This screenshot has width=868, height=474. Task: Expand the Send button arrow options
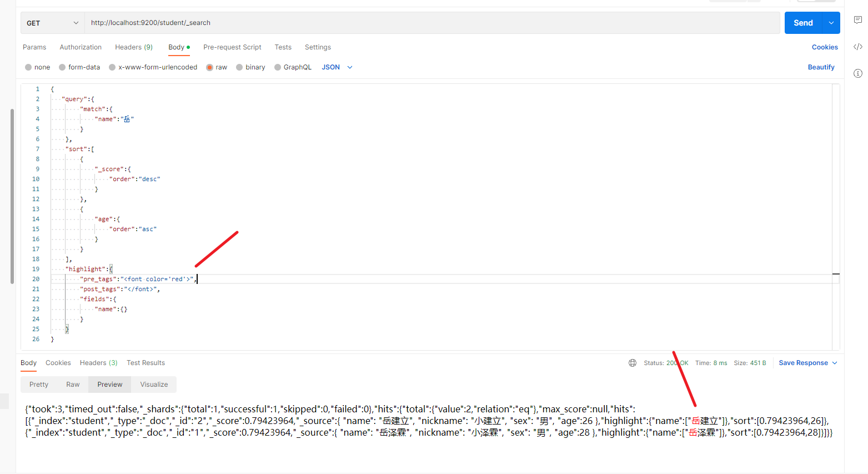tap(831, 23)
